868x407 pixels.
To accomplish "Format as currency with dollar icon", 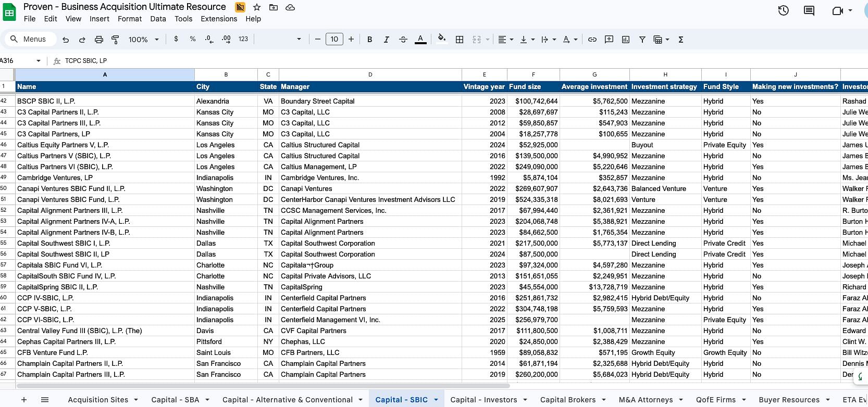I will point(176,39).
